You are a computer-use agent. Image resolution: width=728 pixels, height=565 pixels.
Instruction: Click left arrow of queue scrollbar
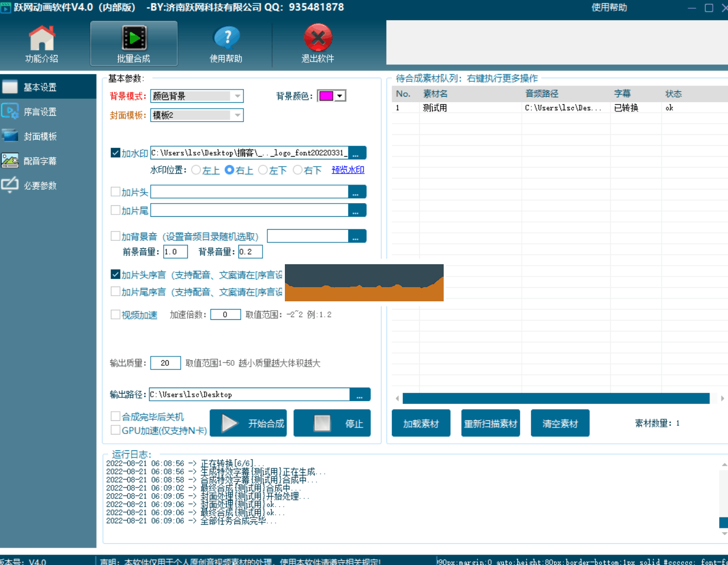(x=397, y=399)
